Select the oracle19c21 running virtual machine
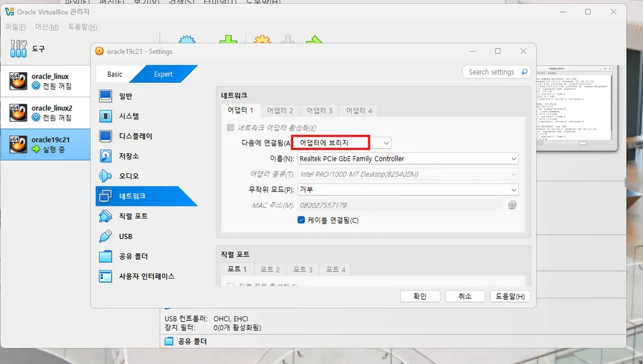 (45, 144)
